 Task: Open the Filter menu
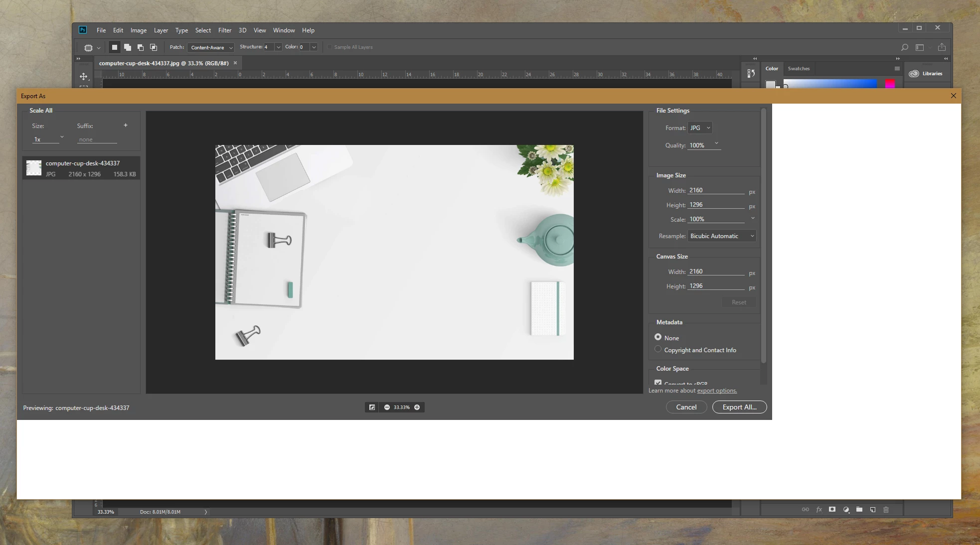224,30
